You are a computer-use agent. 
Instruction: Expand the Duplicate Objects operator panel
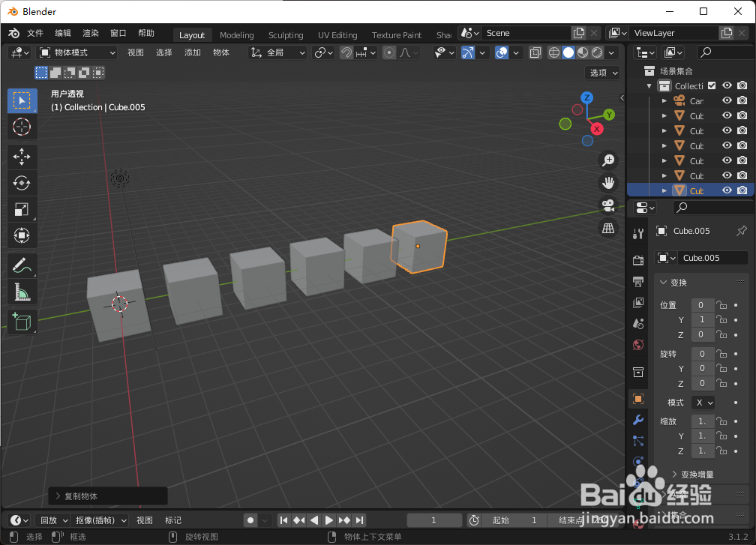(x=76, y=496)
